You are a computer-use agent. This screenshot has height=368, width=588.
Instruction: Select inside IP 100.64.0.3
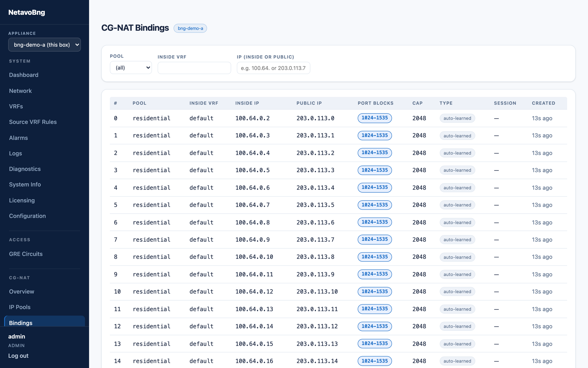pyautogui.click(x=253, y=135)
